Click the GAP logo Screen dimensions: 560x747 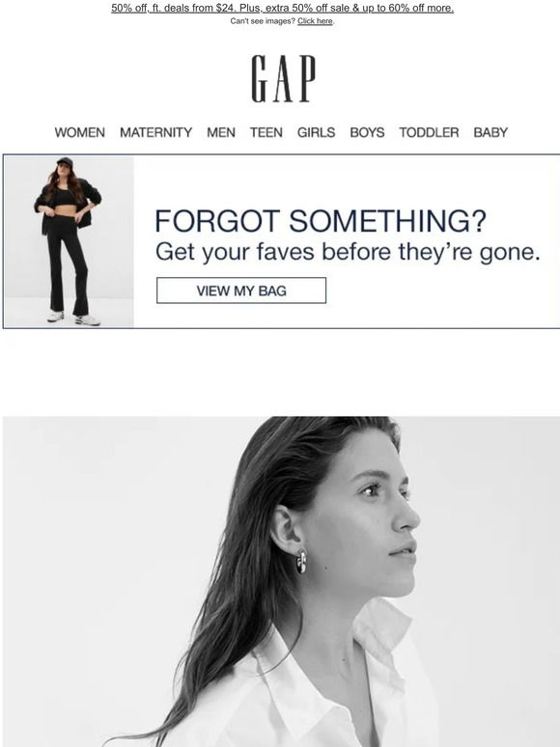pyautogui.click(x=284, y=78)
